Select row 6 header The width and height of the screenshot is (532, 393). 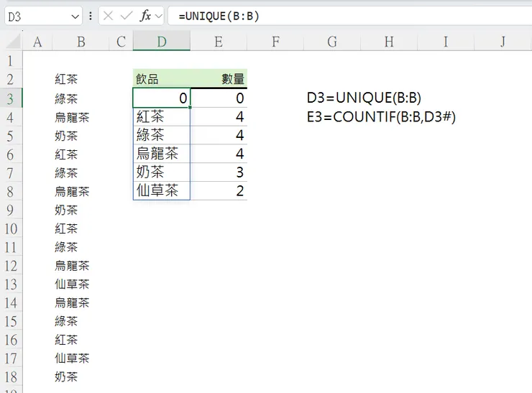[x=11, y=154]
